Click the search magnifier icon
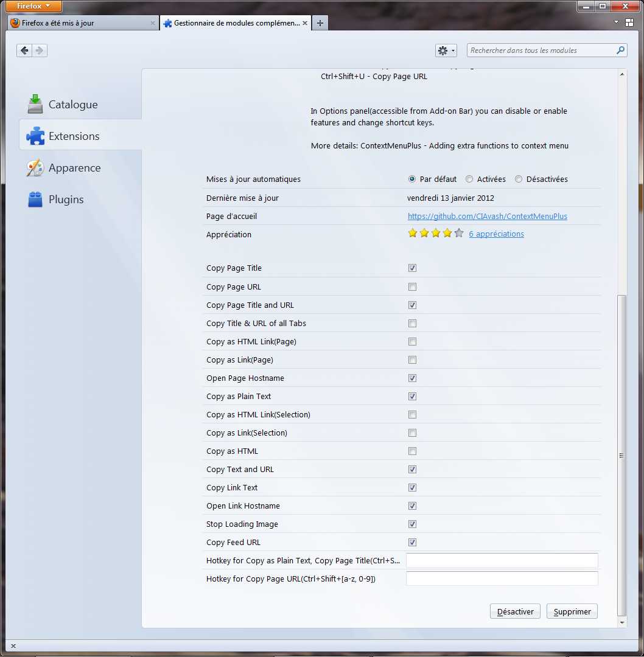Viewport: 644px width, 657px height. click(x=620, y=50)
